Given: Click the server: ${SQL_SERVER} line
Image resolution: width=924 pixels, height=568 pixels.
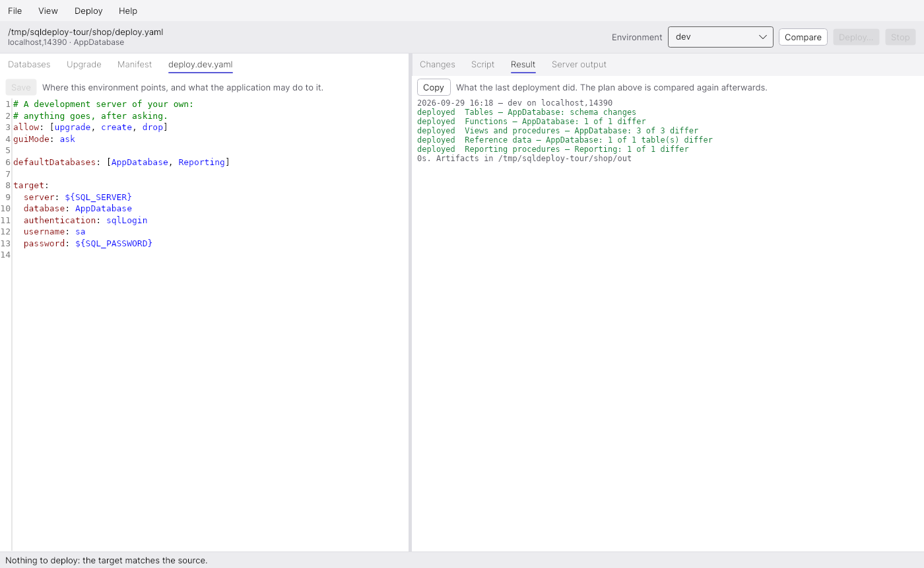Looking at the screenshot, I should click(x=78, y=197).
